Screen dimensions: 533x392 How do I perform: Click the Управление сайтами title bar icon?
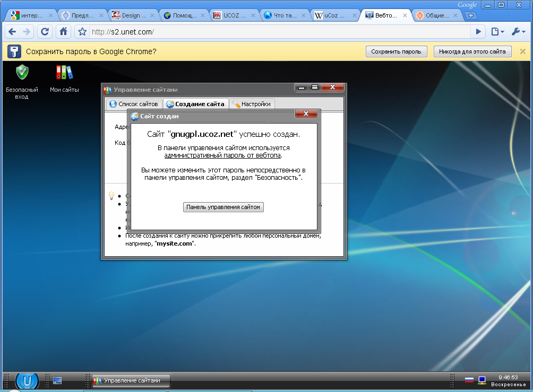108,90
